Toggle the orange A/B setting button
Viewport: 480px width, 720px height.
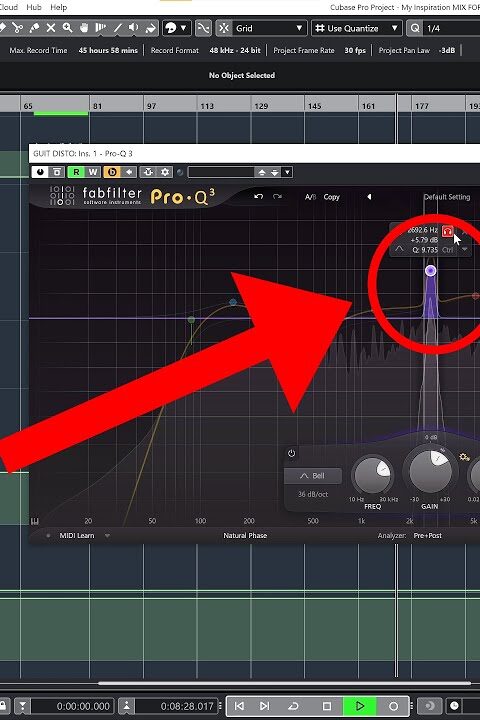tap(112, 172)
